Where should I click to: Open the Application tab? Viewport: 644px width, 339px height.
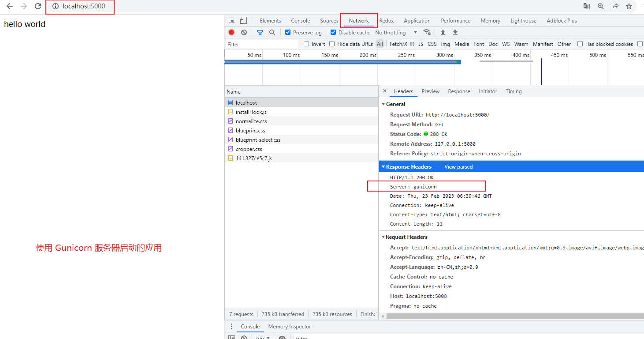tap(417, 21)
